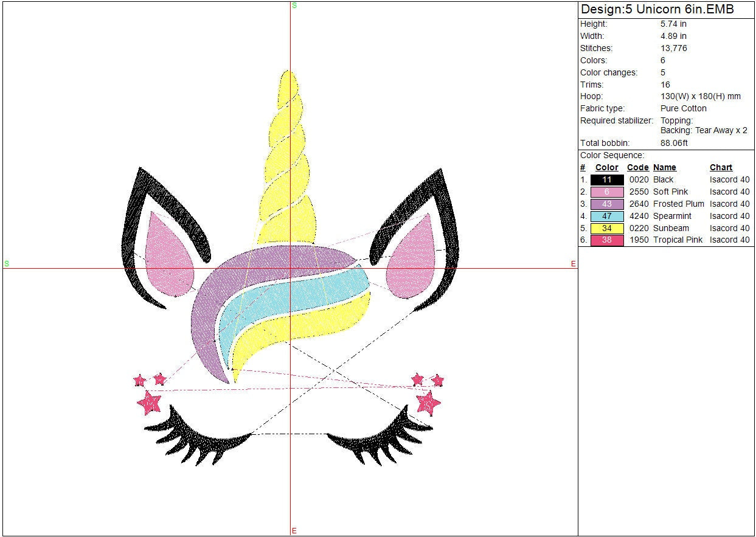Click the red E marker on right edge
The height and width of the screenshot is (537, 756).
(573, 263)
